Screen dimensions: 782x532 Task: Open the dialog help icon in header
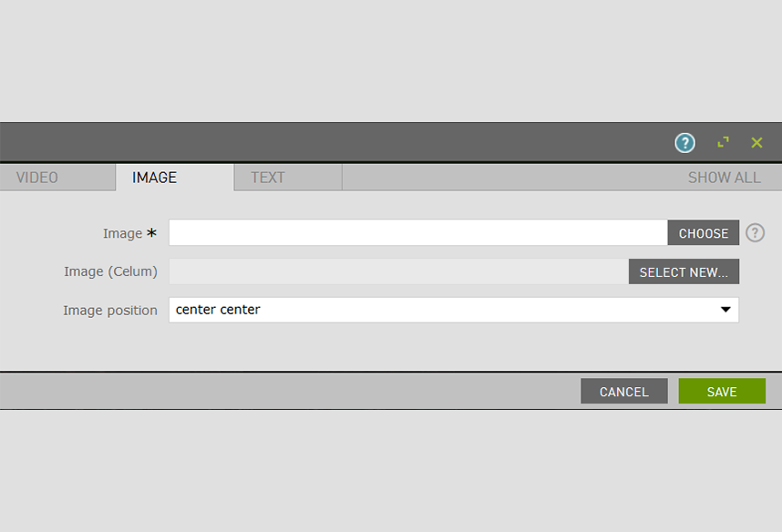pos(684,143)
